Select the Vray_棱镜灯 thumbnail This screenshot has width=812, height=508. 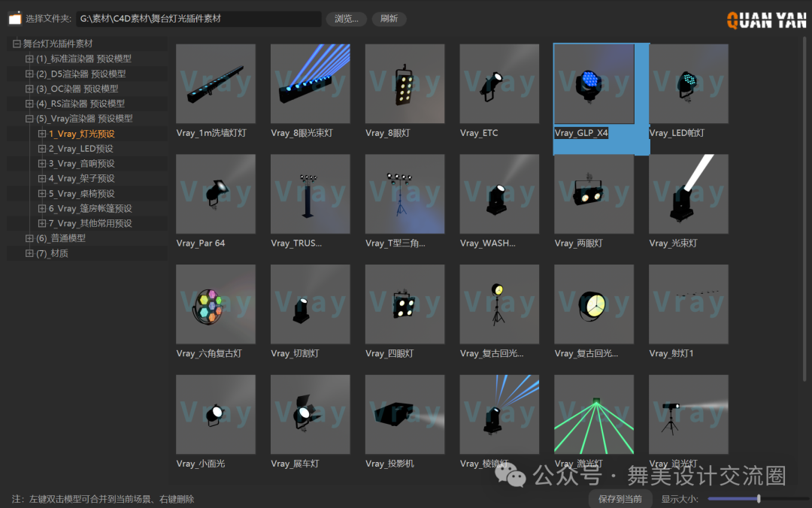point(499,414)
